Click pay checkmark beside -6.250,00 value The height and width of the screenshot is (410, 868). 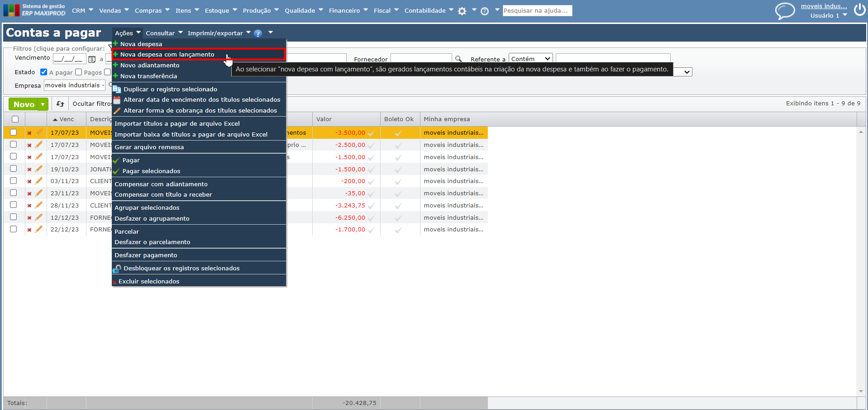pos(371,218)
